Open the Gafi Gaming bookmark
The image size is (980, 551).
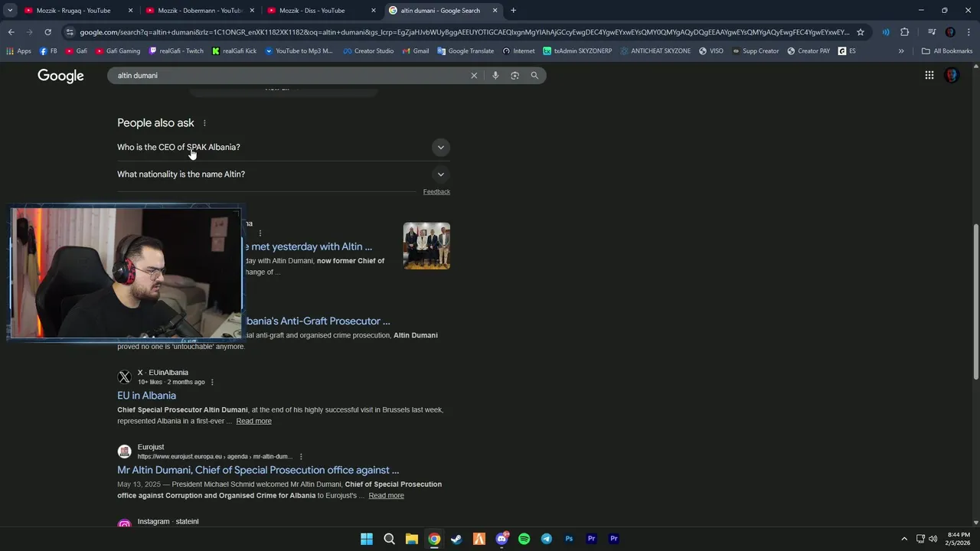[117, 51]
